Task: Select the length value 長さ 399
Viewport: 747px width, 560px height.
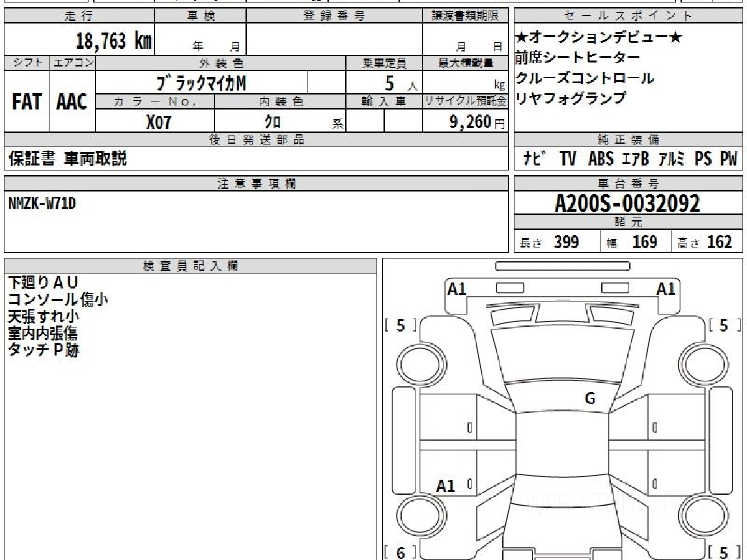Action: click(550, 242)
